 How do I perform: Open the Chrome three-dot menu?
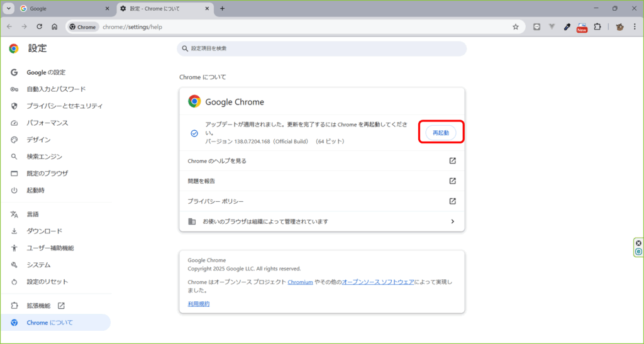click(x=635, y=27)
